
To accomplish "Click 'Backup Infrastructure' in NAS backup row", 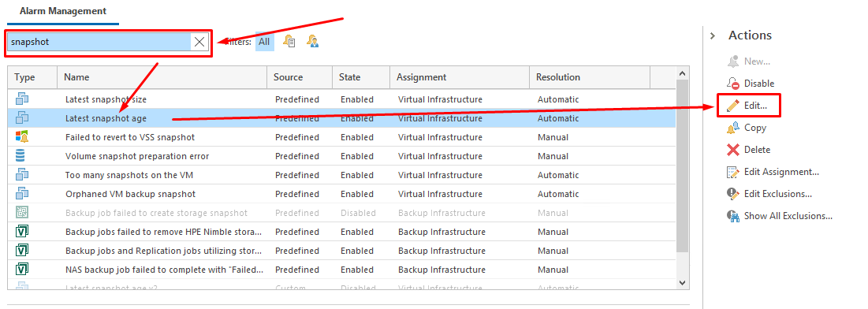I will pos(441,270).
